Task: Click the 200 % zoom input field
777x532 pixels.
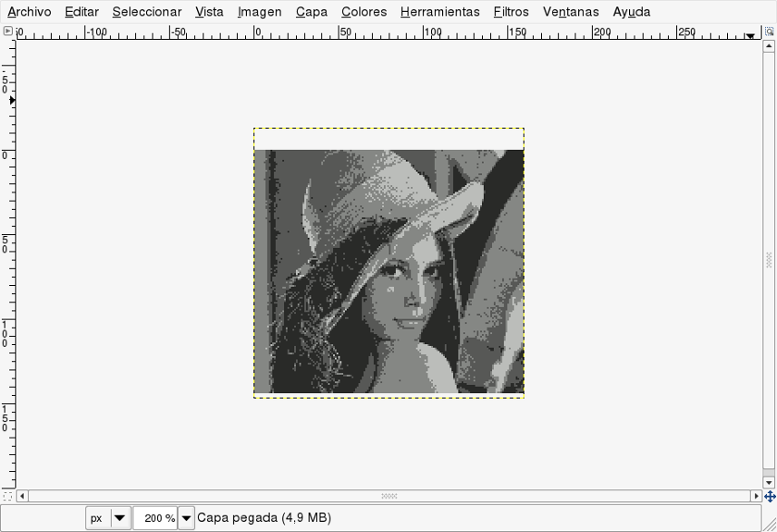Action: pos(155,518)
